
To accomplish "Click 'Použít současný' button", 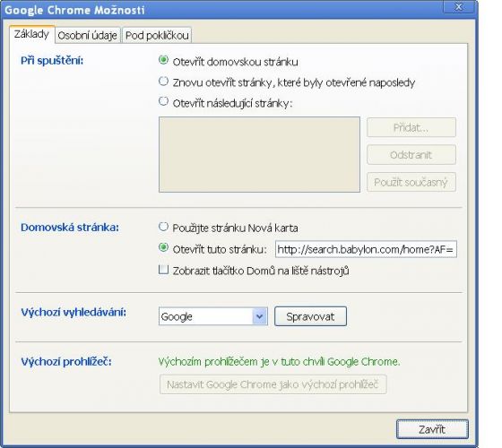I will (411, 182).
